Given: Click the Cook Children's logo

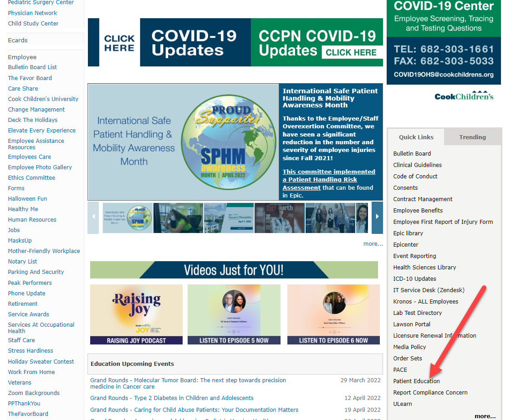Looking at the screenshot, I should tap(464, 96).
